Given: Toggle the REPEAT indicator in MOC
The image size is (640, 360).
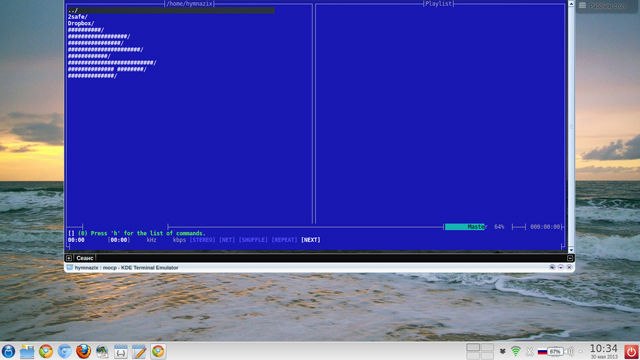Looking at the screenshot, I should (x=284, y=240).
